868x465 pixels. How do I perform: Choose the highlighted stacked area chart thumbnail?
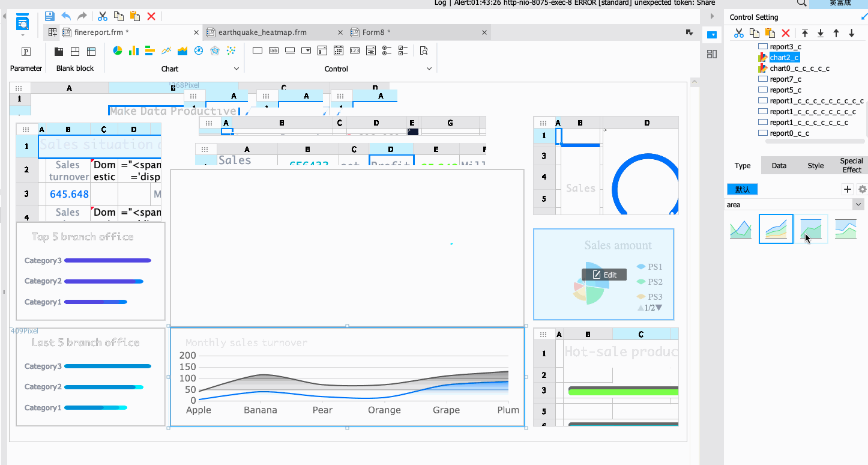click(x=776, y=229)
